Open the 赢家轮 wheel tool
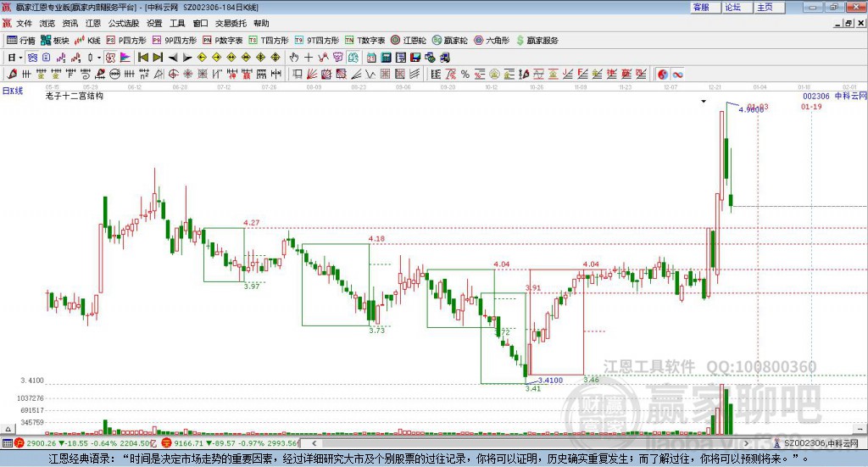The width and height of the screenshot is (868, 467). tap(449, 41)
